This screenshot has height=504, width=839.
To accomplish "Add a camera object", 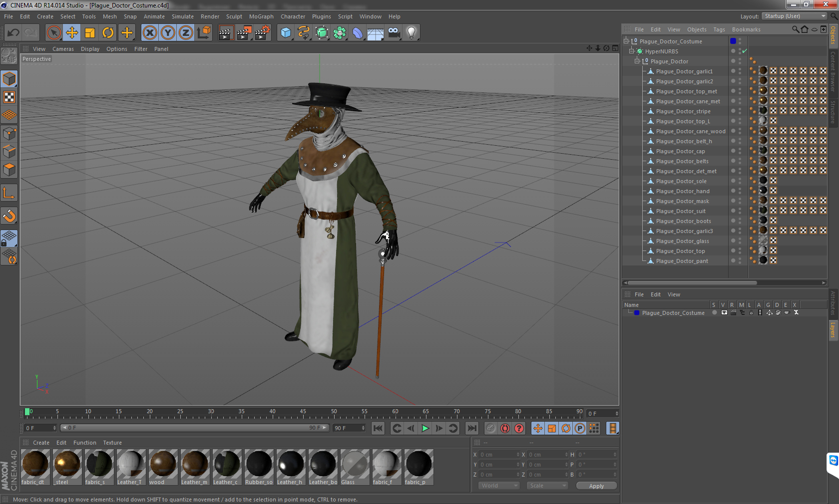I will coord(394,33).
